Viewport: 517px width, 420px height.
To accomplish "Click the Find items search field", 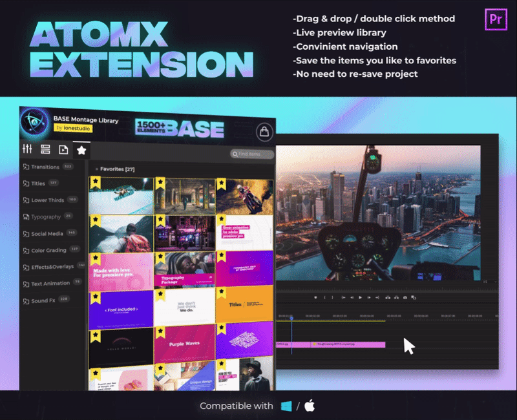I will tap(253, 154).
